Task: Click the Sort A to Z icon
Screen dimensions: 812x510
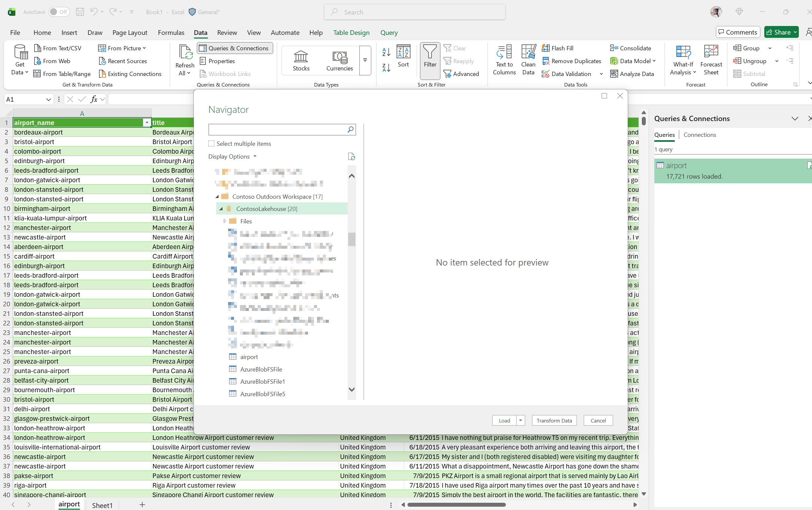Action: pyautogui.click(x=386, y=52)
